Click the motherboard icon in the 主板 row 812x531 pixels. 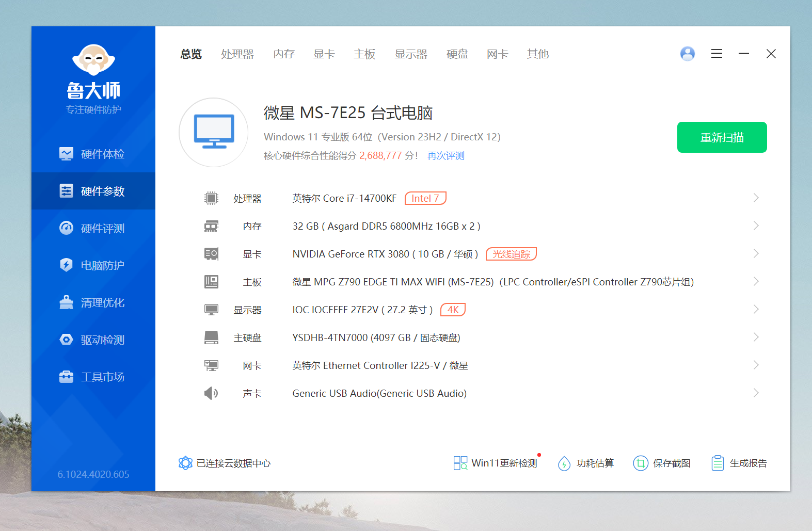pyautogui.click(x=211, y=282)
